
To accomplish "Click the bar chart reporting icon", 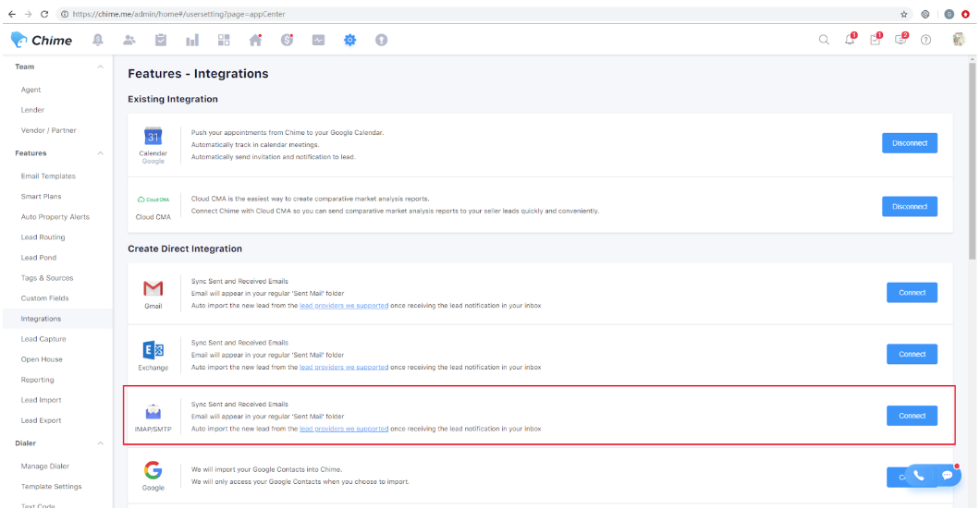I will pos(192,40).
